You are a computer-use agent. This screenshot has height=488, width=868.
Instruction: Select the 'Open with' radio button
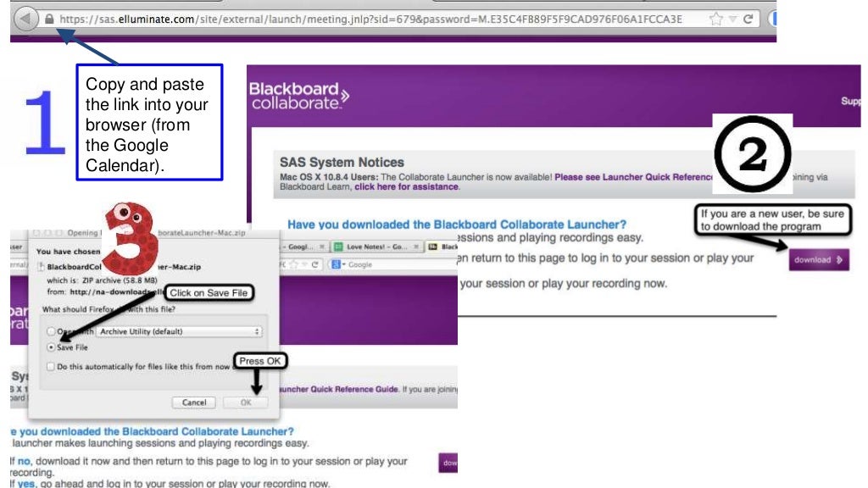pyautogui.click(x=51, y=331)
